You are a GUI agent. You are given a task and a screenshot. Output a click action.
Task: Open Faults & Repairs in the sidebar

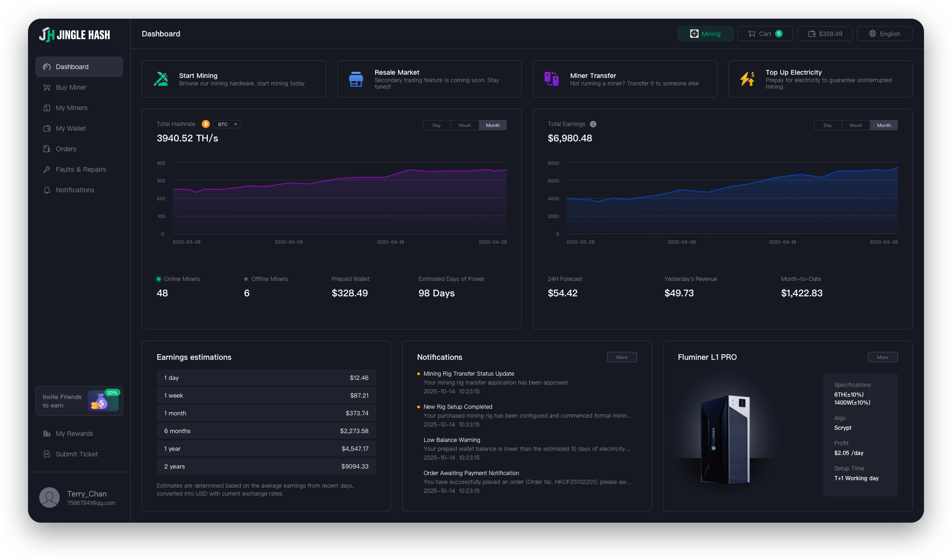click(81, 169)
